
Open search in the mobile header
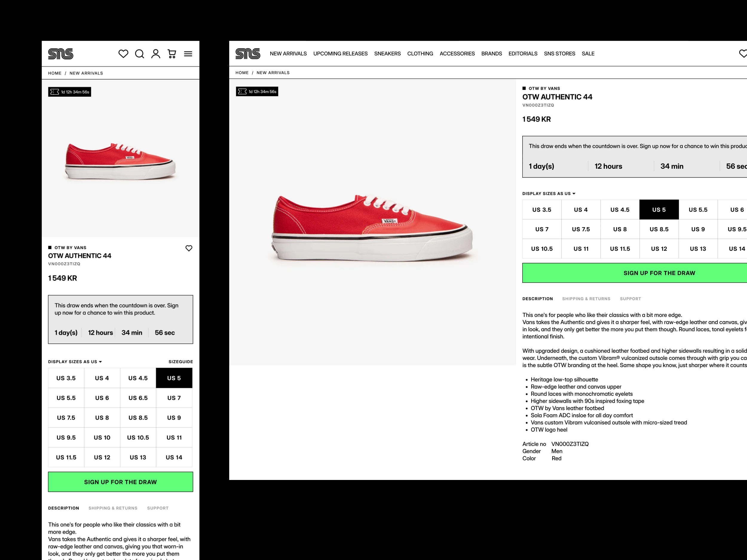pos(140,54)
